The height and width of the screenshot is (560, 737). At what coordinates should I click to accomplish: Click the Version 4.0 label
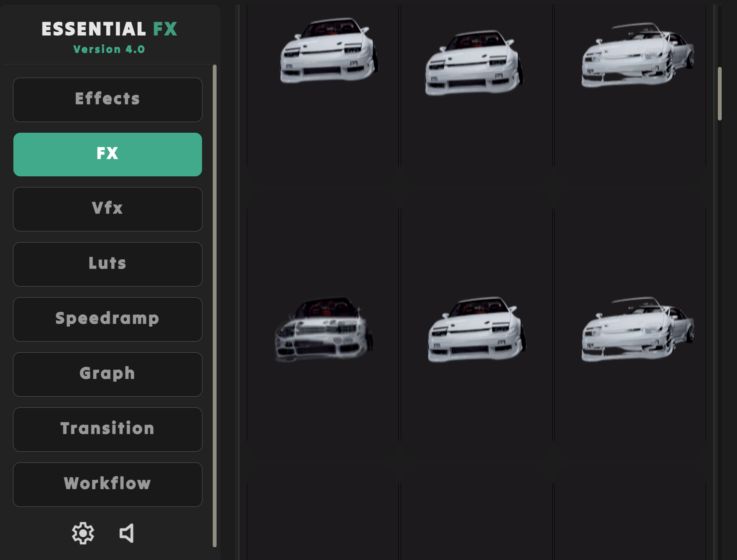point(109,49)
